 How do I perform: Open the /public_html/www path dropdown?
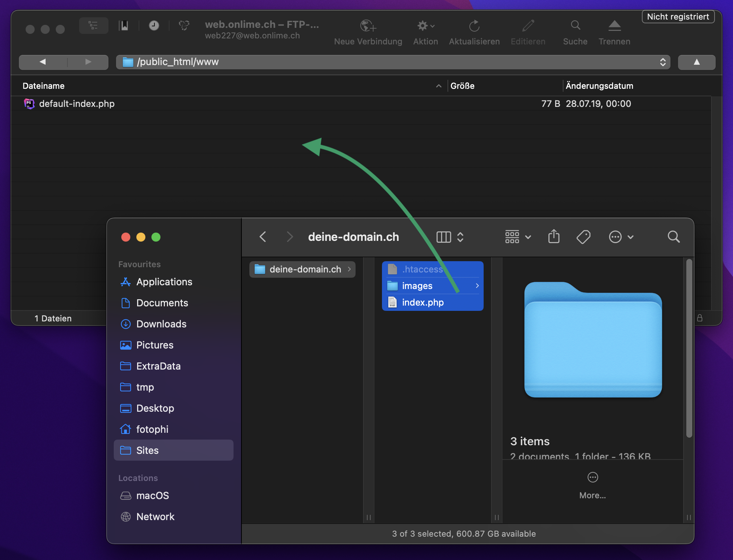[x=393, y=62]
